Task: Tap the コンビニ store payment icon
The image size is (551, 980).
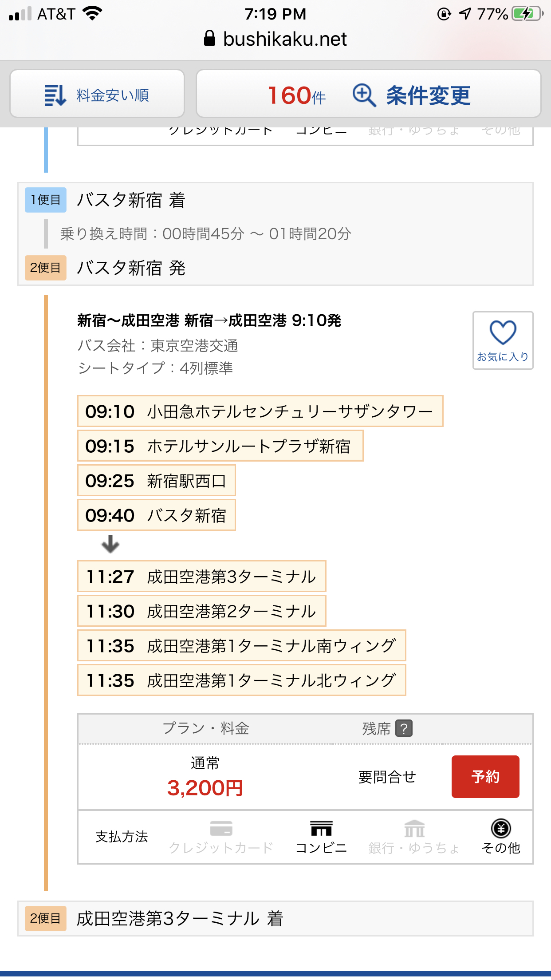Action: click(321, 829)
